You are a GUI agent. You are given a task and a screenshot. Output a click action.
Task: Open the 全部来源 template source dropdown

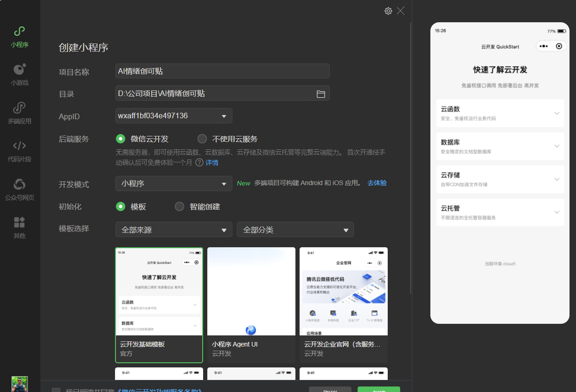pyautogui.click(x=174, y=229)
